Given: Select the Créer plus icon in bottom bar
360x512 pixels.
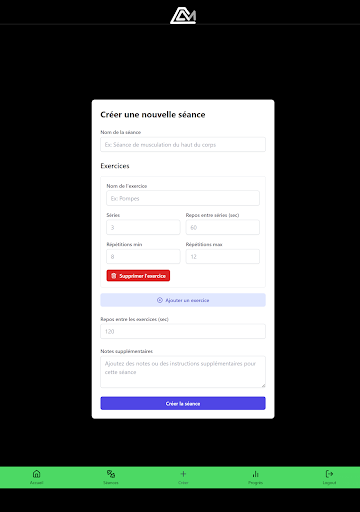Looking at the screenshot, I should 183,474.
